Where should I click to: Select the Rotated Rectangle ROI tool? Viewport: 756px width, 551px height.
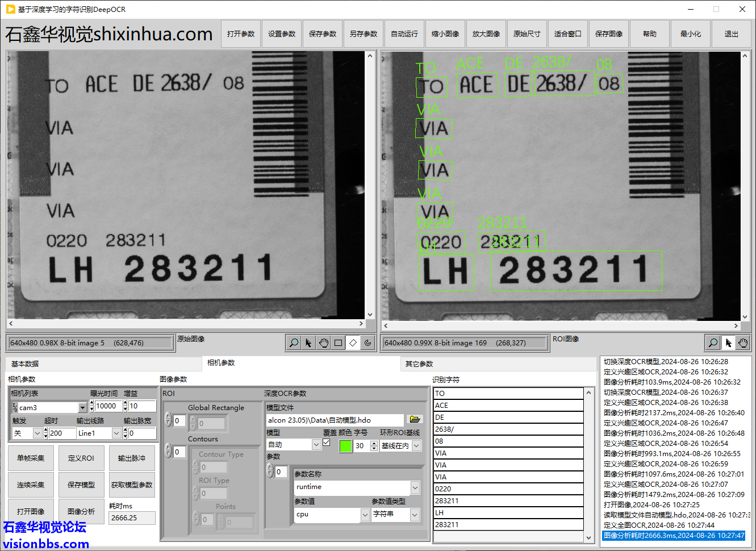tap(353, 343)
